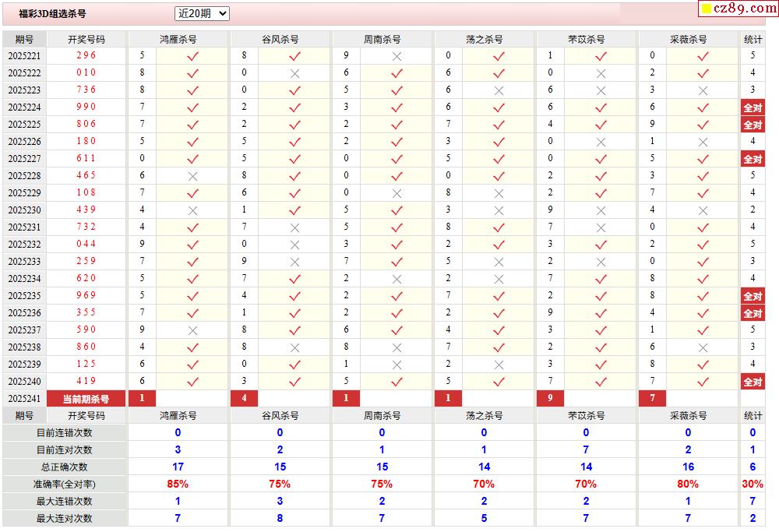Click winning number 355 for period 2025236
The image size is (779, 532).
click(86, 312)
